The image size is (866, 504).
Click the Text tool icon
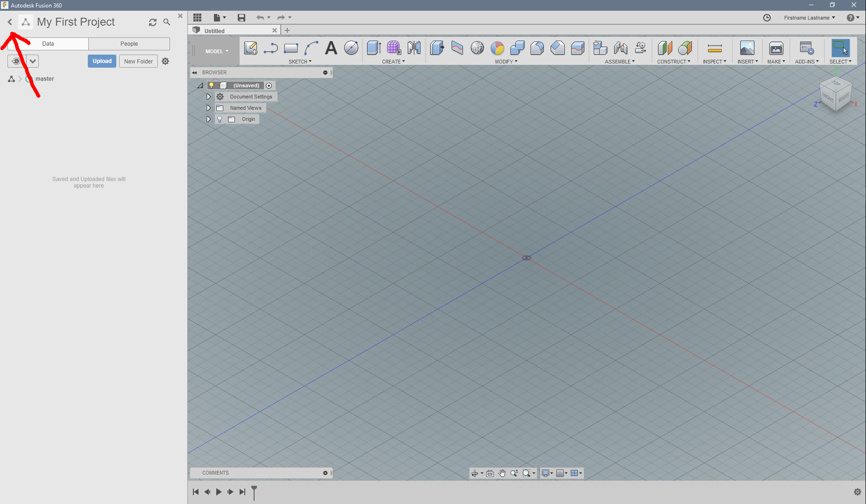[x=331, y=48]
